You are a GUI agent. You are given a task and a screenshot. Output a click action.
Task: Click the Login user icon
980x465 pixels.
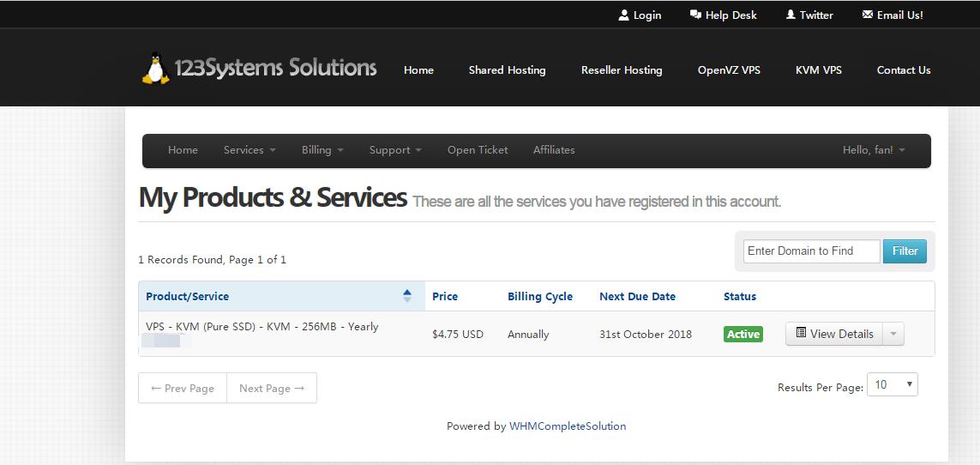(624, 15)
